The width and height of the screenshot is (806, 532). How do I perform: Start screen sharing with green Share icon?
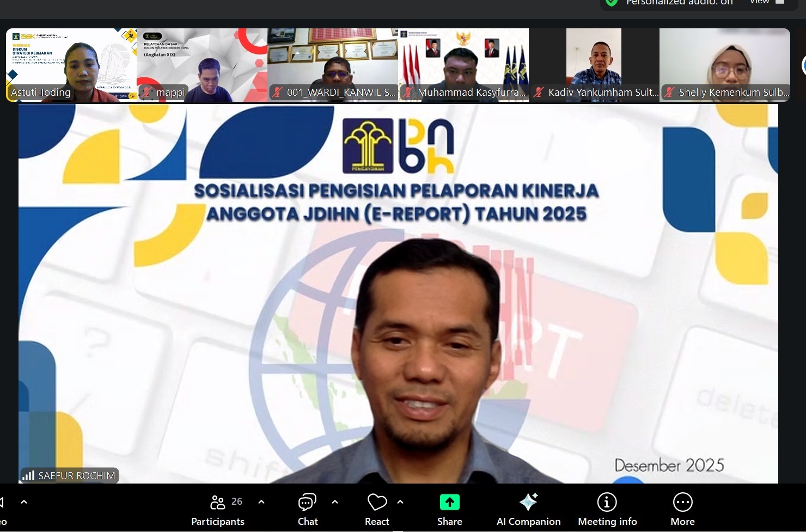click(x=449, y=502)
